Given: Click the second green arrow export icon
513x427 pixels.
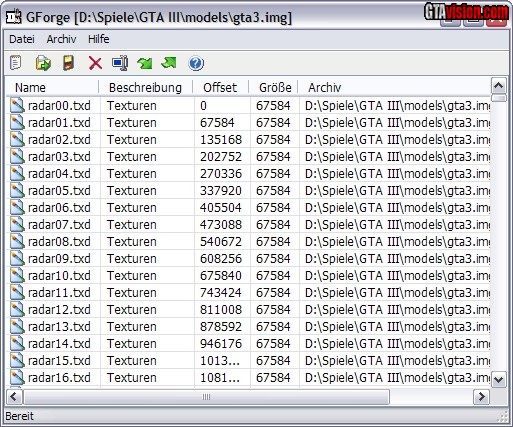Looking at the screenshot, I should pos(169,62).
